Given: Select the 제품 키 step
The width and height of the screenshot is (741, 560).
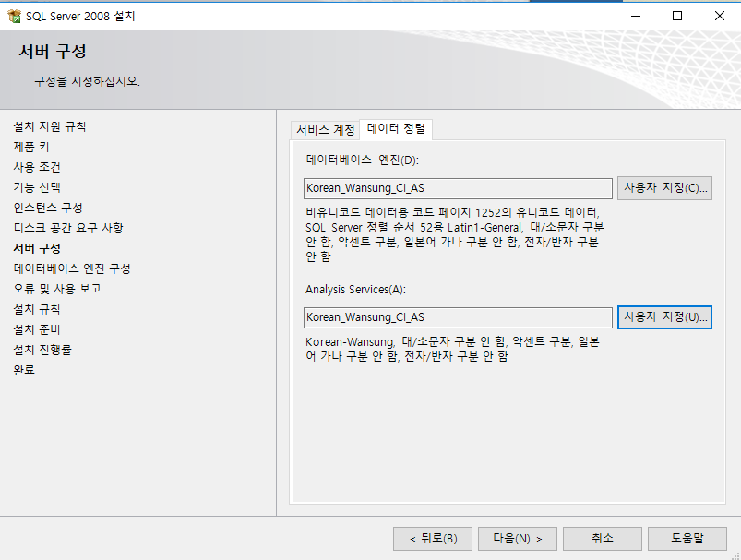Looking at the screenshot, I should click(x=31, y=147).
